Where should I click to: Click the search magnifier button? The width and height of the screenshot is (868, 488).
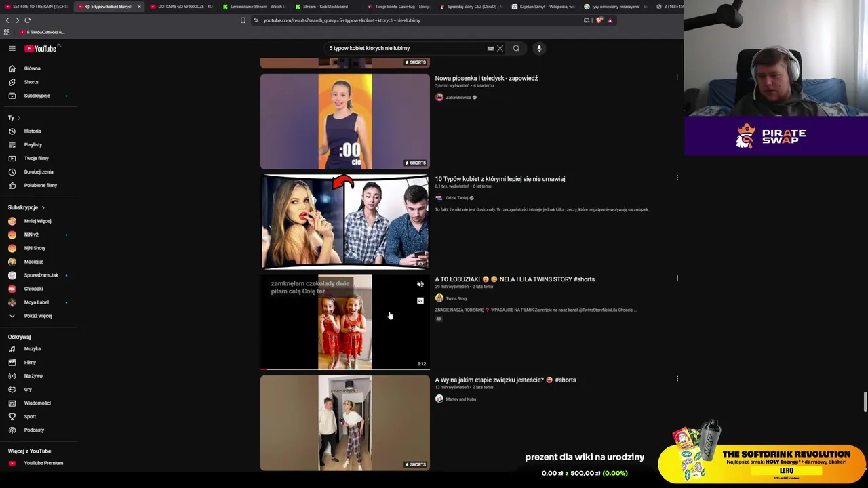tap(516, 48)
